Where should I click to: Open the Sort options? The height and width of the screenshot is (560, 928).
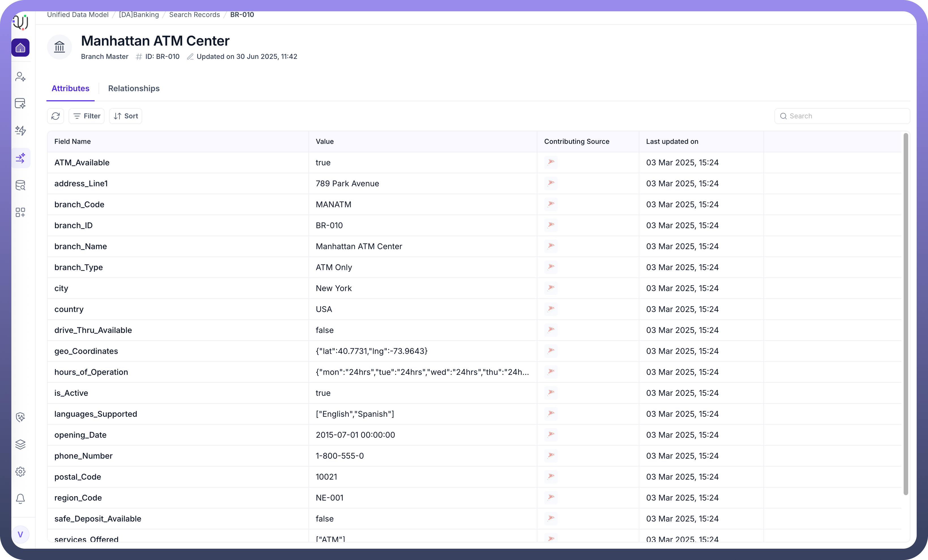pyautogui.click(x=126, y=116)
